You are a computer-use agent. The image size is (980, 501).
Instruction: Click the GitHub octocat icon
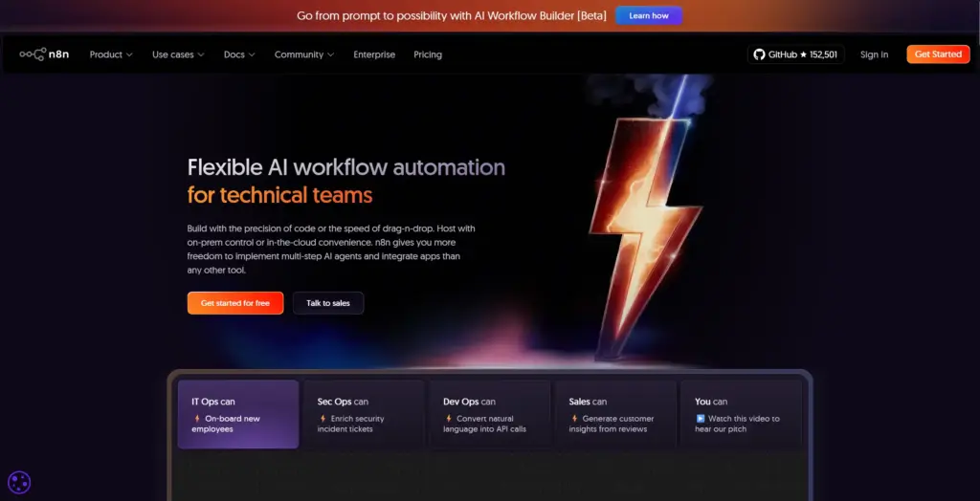tap(760, 54)
